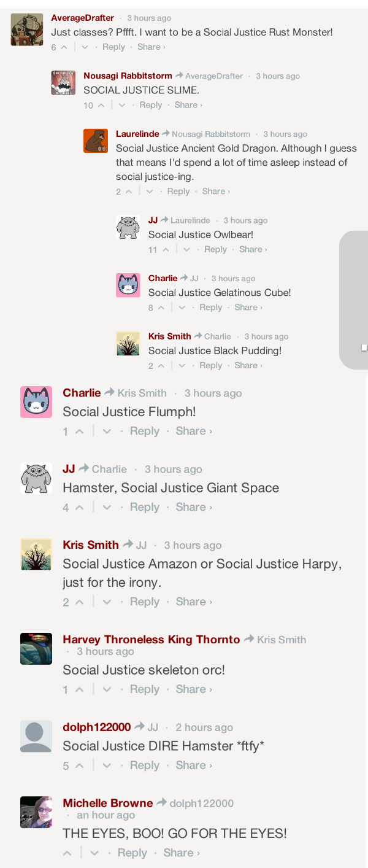The height and width of the screenshot is (868, 368).
Task: Upvote Kris Smith's Black Pudding comment
Action: [x=161, y=366]
